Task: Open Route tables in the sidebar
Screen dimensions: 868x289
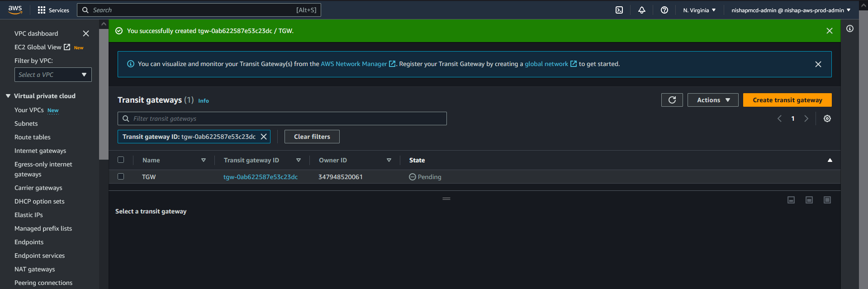Action: [x=33, y=137]
